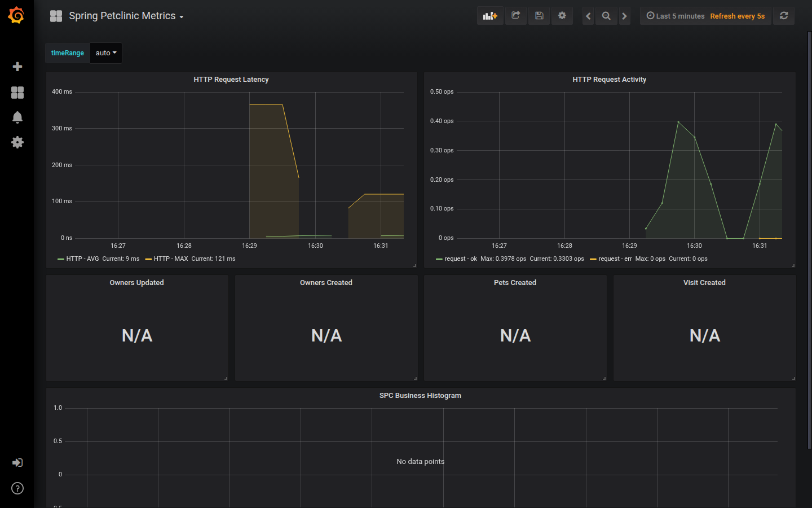
Task: Click N/A value in Owners Updated panel
Action: (137, 336)
